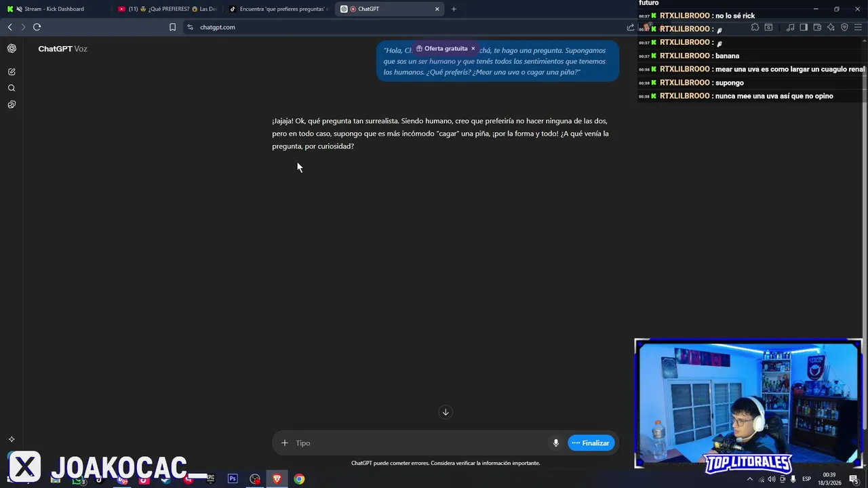Open the browser music note playlist icon
868x488 pixels.
790,27
